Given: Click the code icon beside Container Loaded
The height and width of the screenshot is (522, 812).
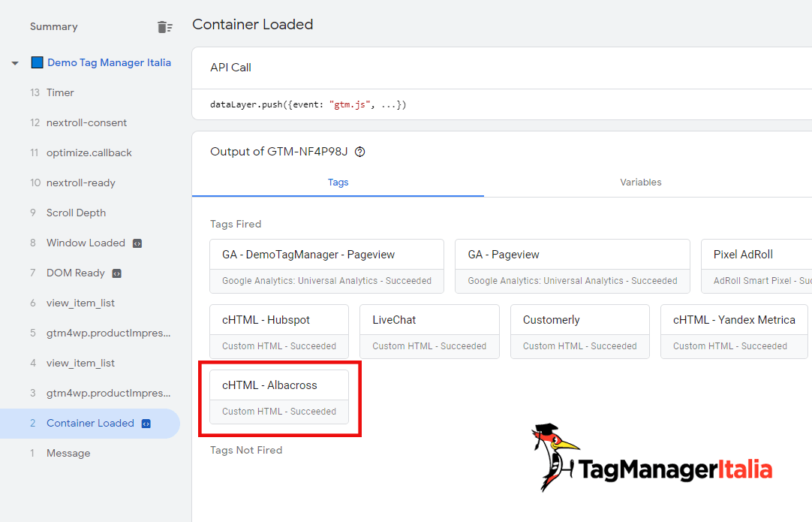Looking at the screenshot, I should [146, 424].
